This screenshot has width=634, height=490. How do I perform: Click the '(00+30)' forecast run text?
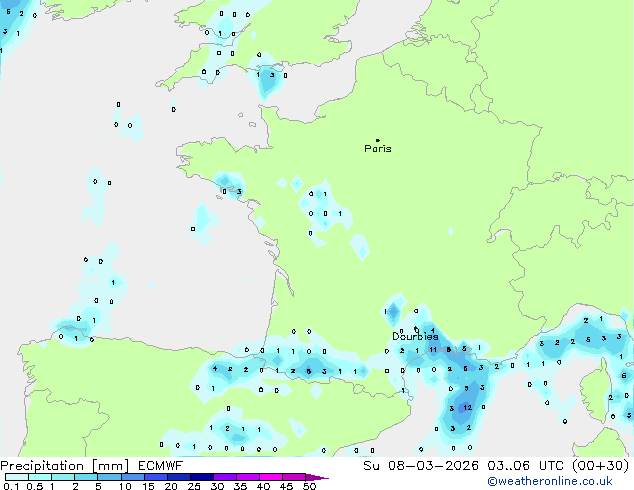point(600,466)
